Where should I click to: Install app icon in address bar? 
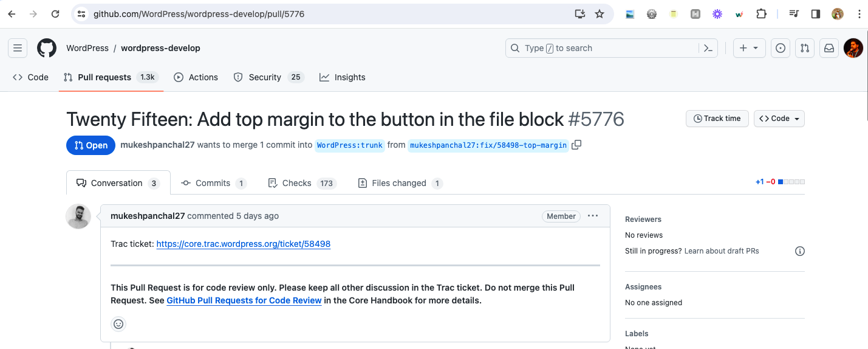tap(580, 14)
